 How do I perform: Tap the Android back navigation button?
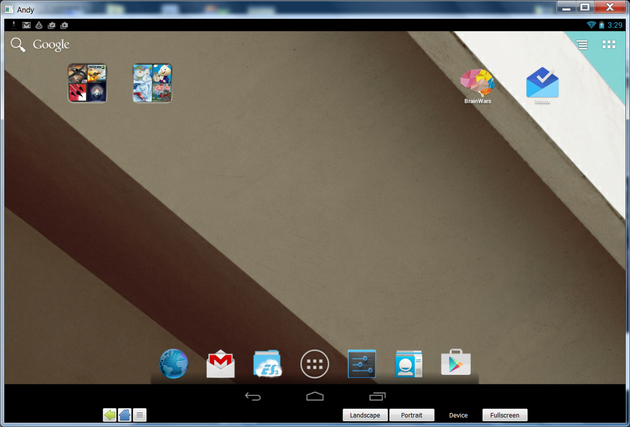(253, 397)
